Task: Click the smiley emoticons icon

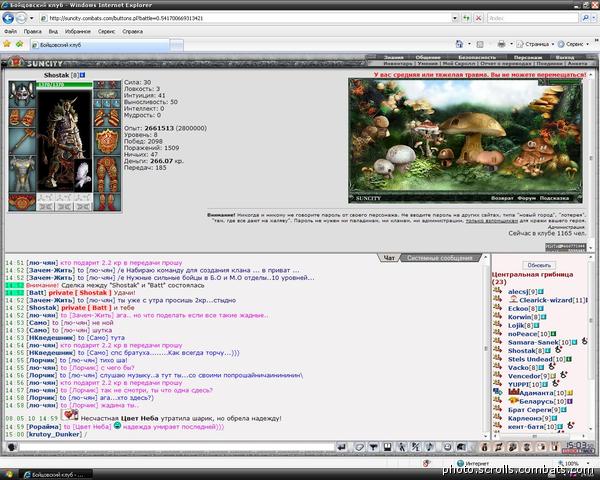Action: (x=447, y=447)
